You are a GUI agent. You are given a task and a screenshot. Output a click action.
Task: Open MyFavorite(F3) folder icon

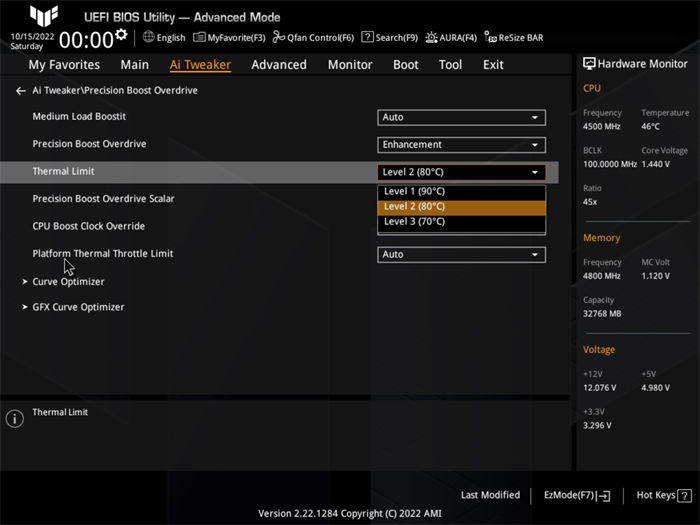(199, 37)
